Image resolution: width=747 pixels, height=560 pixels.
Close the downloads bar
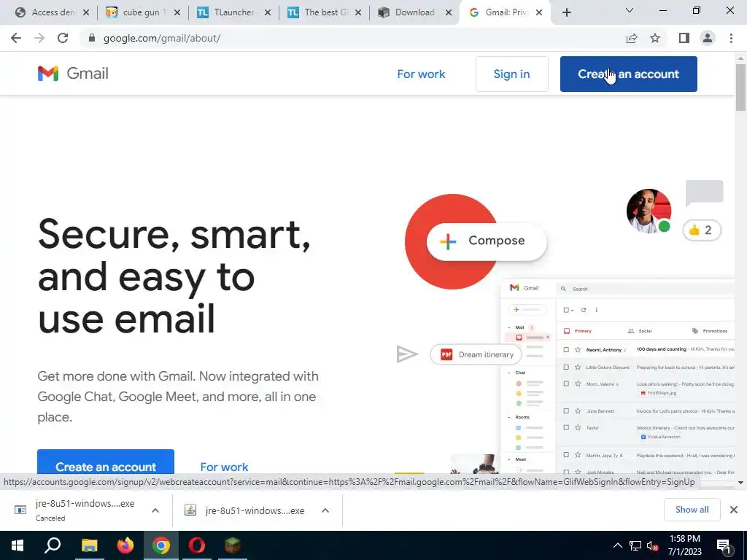pyautogui.click(x=734, y=510)
